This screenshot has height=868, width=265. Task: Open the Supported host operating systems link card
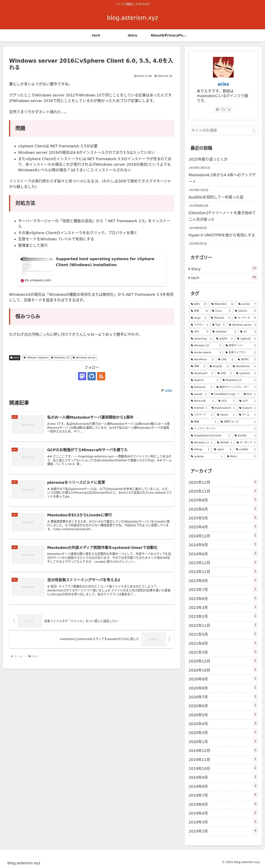click(91, 270)
